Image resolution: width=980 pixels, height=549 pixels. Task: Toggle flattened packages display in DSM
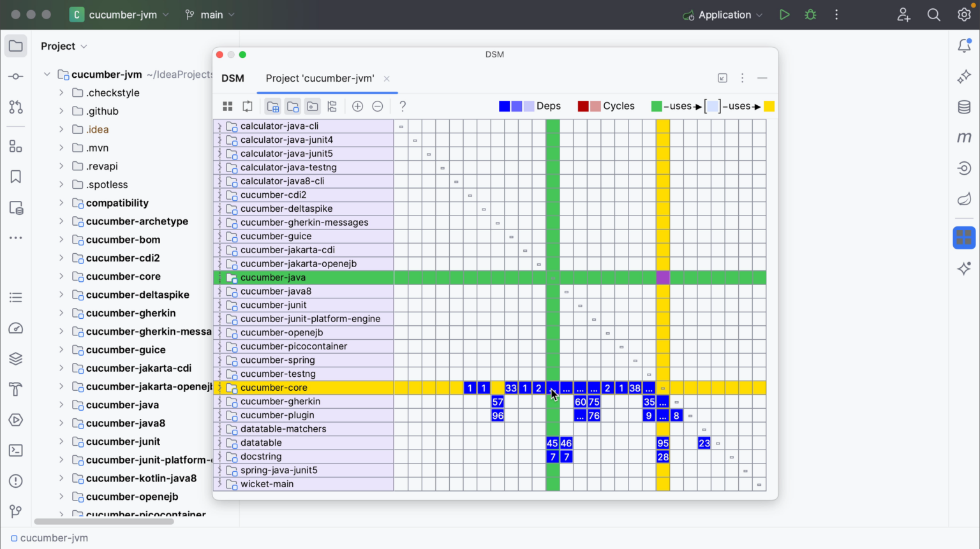click(292, 106)
